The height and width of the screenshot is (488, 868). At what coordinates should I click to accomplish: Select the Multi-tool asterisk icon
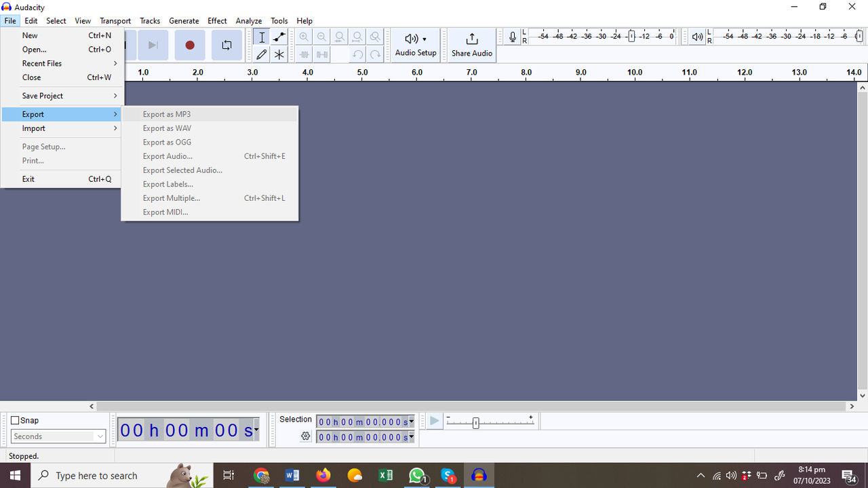pos(279,54)
